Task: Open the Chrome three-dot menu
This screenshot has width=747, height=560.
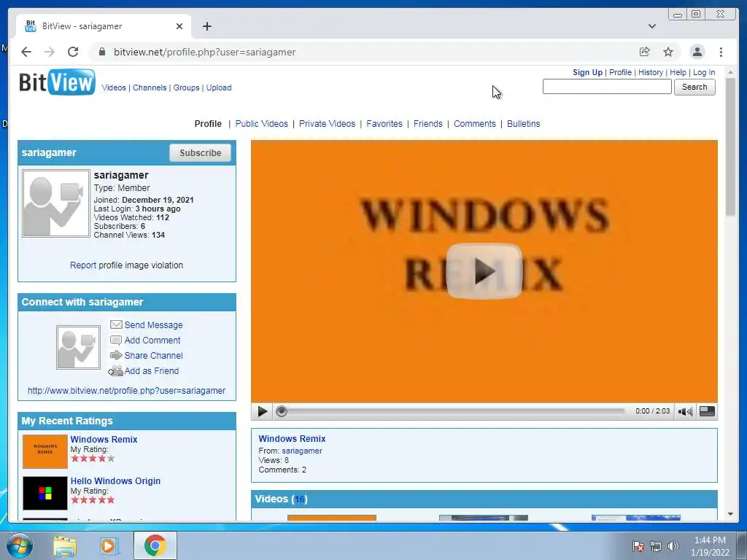Action: [721, 52]
